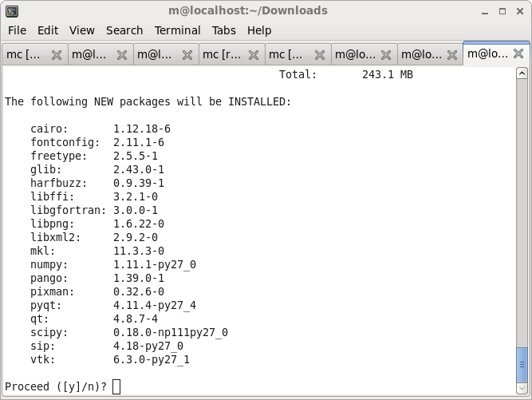Image resolution: width=532 pixels, height=400 pixels.
Task: Close the second terminal tab
Action: pos(122,55)
